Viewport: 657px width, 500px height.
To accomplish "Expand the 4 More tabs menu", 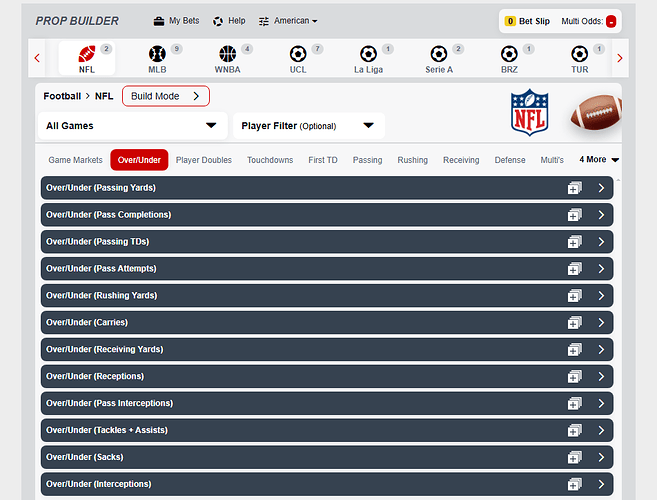I will pos(601,160).
